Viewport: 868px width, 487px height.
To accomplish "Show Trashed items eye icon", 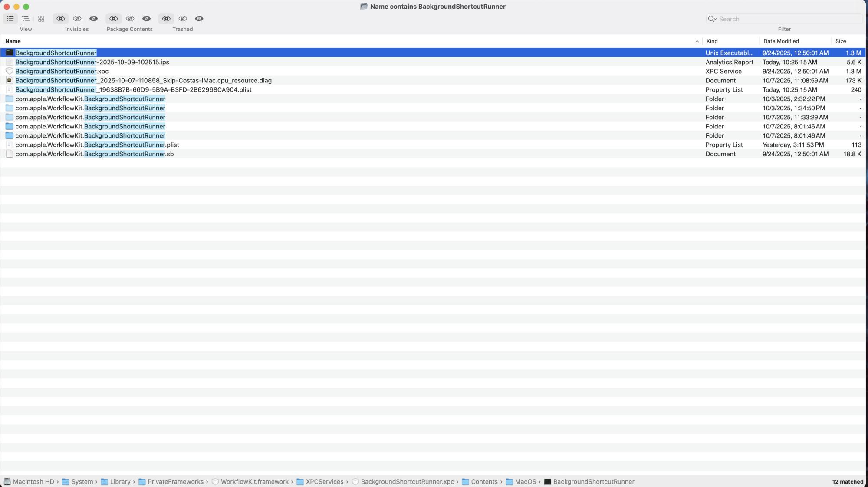I will coord(166,19).
